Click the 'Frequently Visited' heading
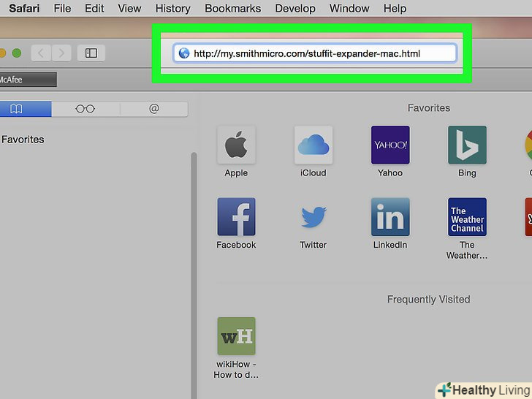Image resolution: width=532 pixels, height=399 pixels. click(428, 300)
